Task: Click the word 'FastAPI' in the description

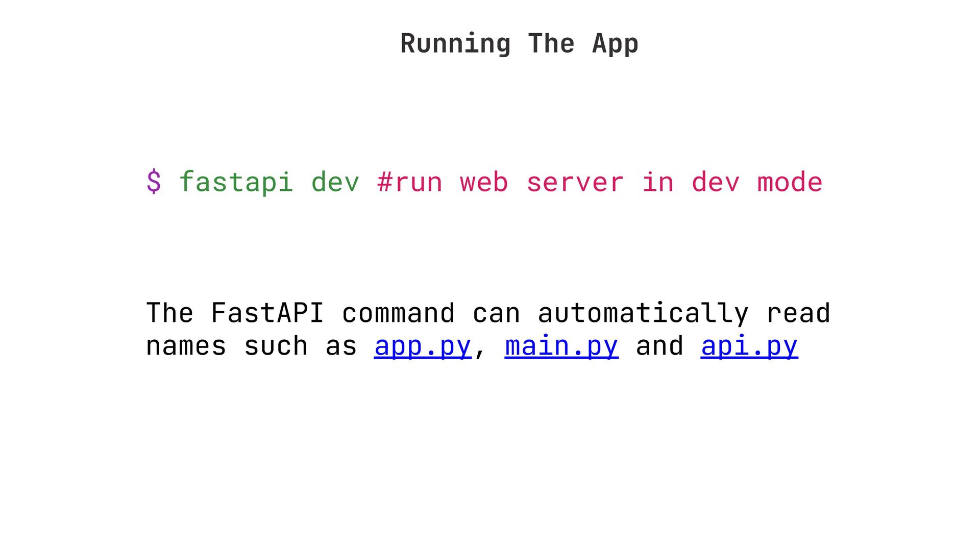Action: coord(267,313)
